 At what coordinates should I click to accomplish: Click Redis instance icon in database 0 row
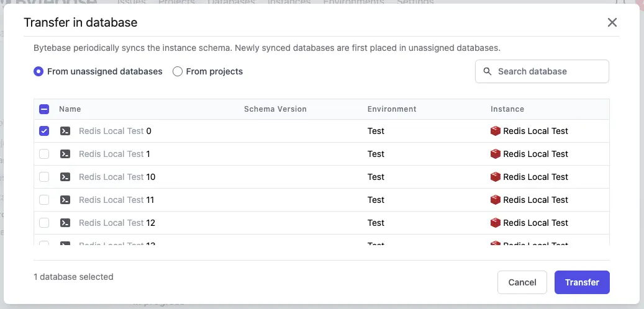(496, 131)
